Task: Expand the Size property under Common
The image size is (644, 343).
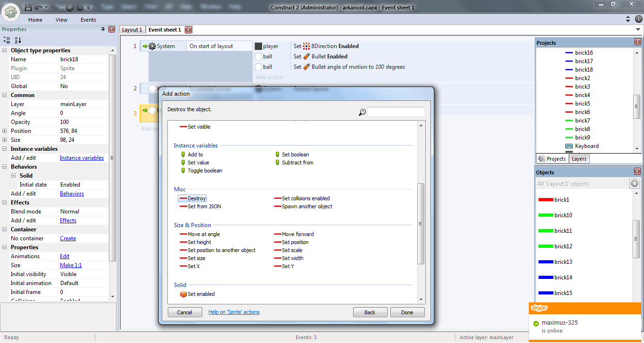Action: [x=5, y=140]
